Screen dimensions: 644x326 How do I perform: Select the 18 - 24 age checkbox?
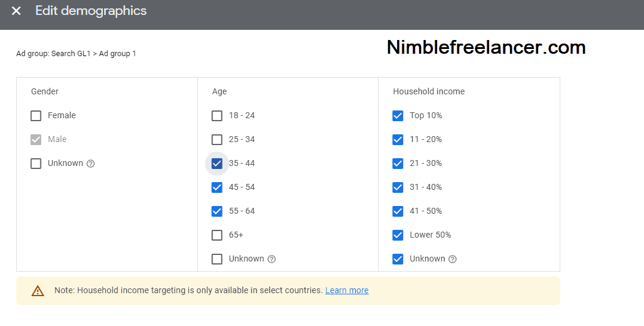click(217, 116)
